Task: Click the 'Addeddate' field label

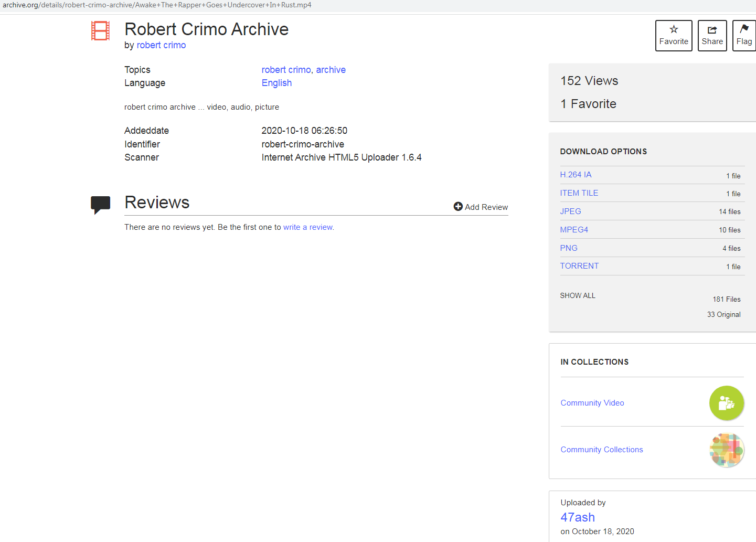Action: click(x=146, y=131)
